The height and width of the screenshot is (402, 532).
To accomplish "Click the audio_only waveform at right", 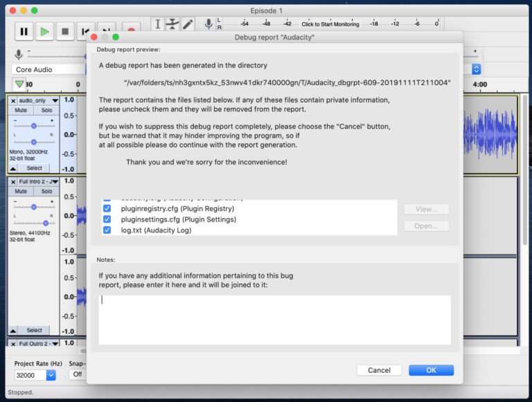I will (x=490, y=134).
